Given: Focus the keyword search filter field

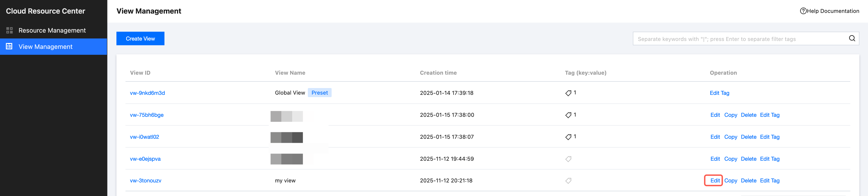Looking at the screenshot, I should tap(740, 39).
